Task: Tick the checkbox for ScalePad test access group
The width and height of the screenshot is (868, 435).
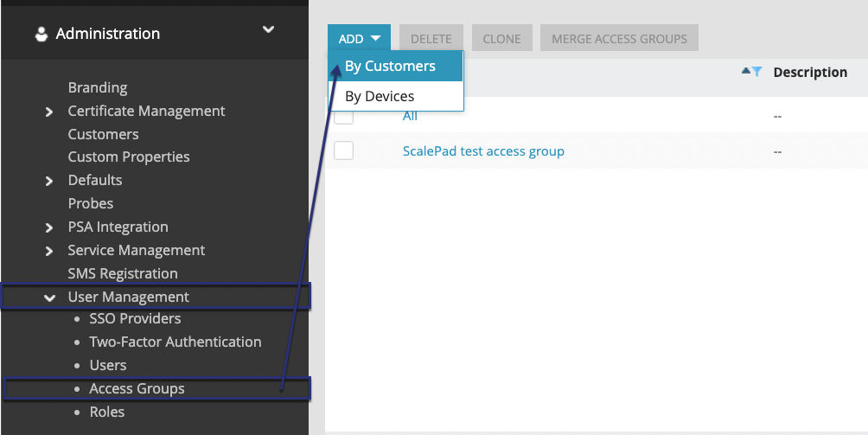Action: [343, 150]
